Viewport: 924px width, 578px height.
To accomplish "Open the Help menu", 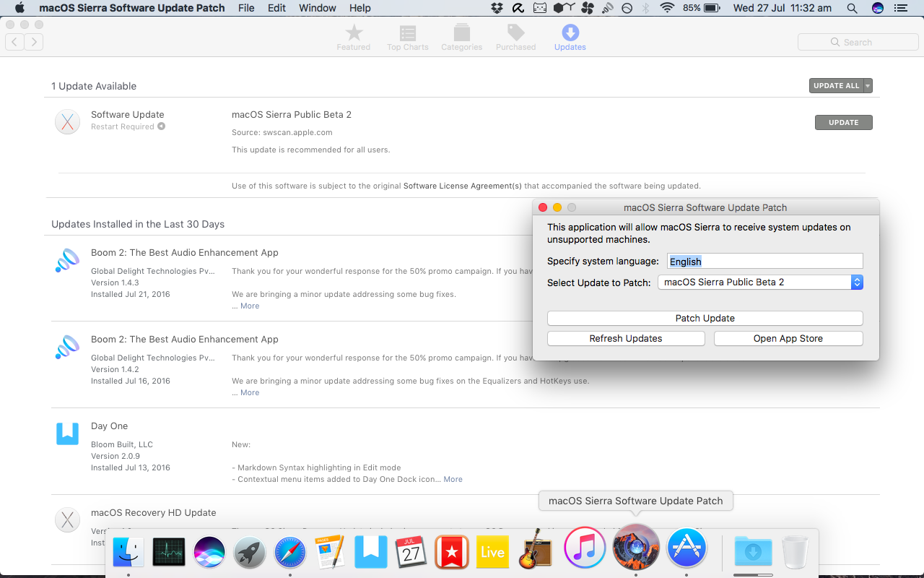I will (359, 8).
